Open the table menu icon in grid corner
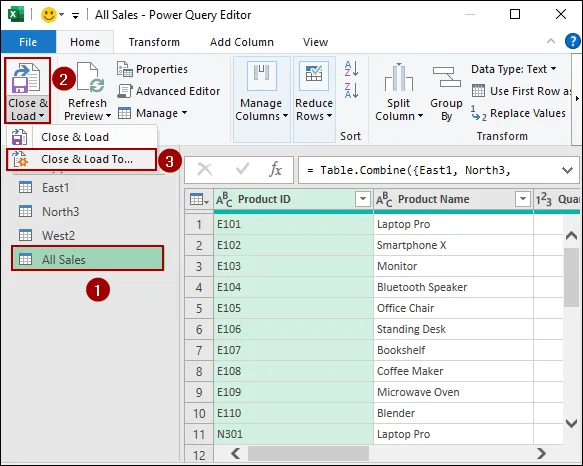The image size is (583, 466). tap(199, 200)
